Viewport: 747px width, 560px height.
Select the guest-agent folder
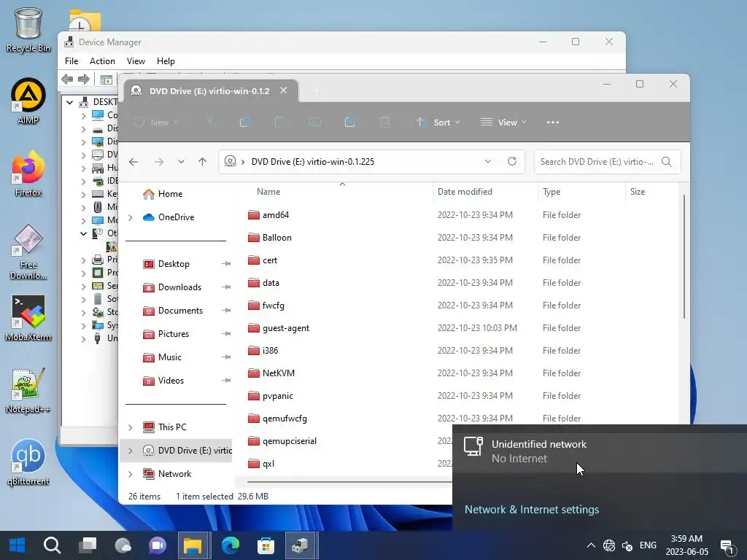click(x=286, y=328)
